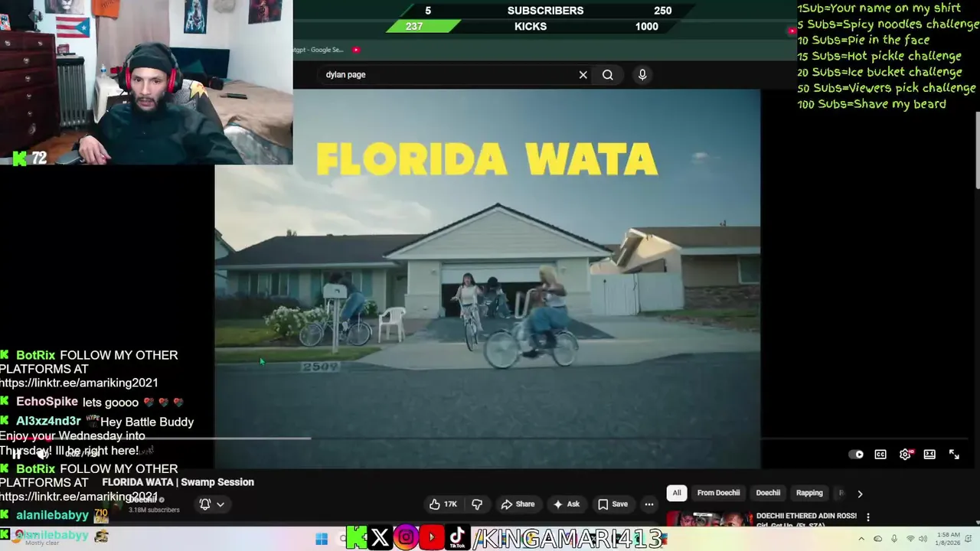This screenshot has height=551, width=980.
Task: Open Wi-Fi network tray icon
Action: pos(911,539)
